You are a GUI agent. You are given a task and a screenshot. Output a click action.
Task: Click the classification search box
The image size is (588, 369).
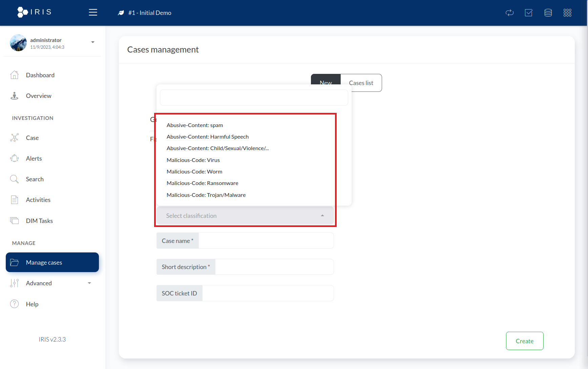(x=254, y=98)
